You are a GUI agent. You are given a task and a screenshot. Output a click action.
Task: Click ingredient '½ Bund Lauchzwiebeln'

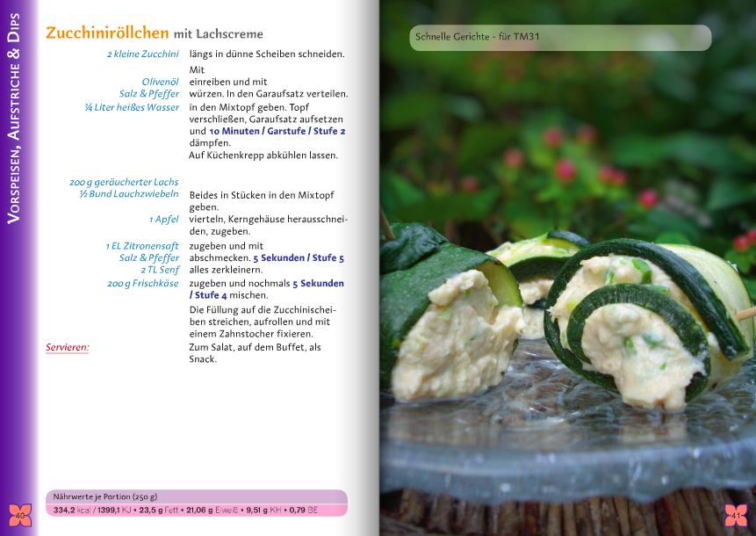click(129, 194)
